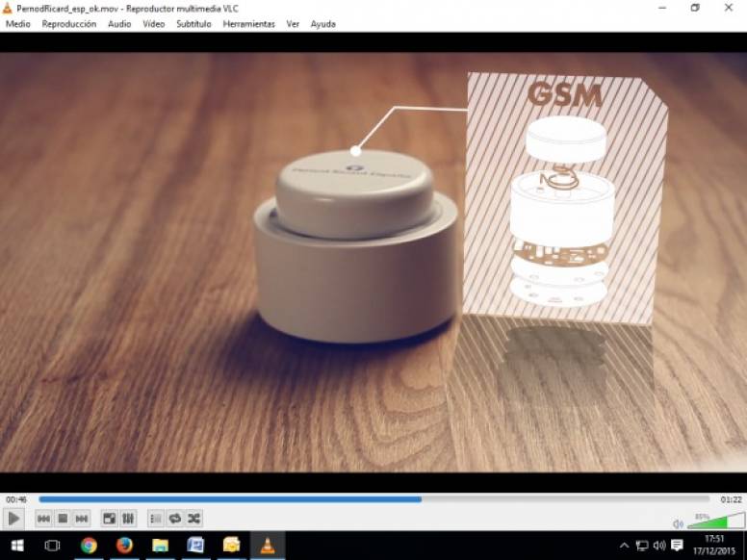Stop the video playback

click(x=63, y=519)
